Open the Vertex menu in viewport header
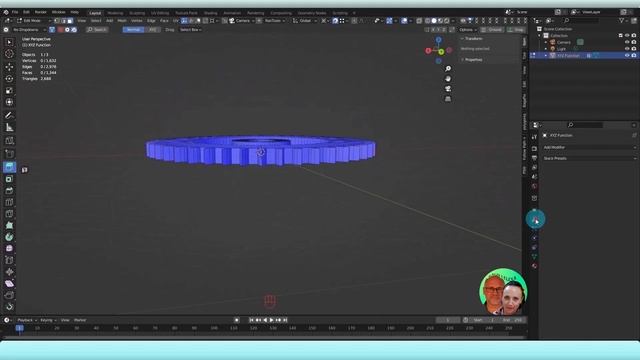Screen dimensions: 640x360 tap(137, 20)
